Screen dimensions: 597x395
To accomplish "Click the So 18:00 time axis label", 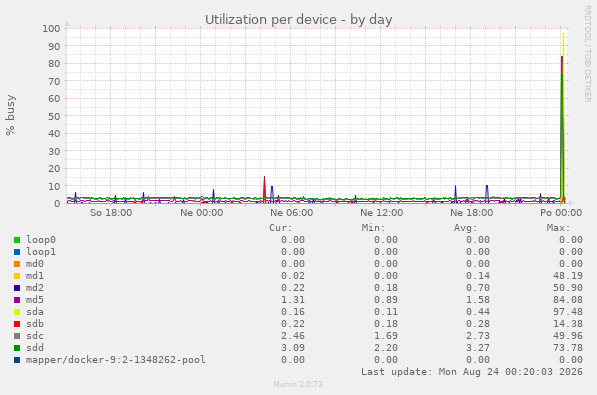I will coord(111,213).
